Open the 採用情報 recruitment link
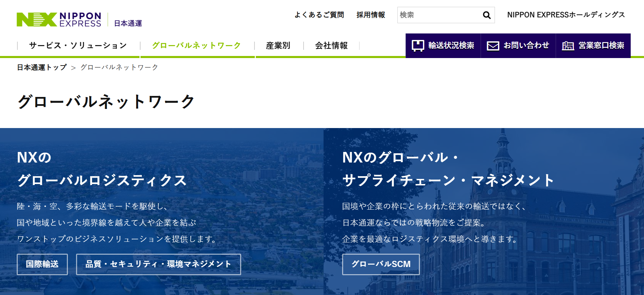 pos(371,15)
